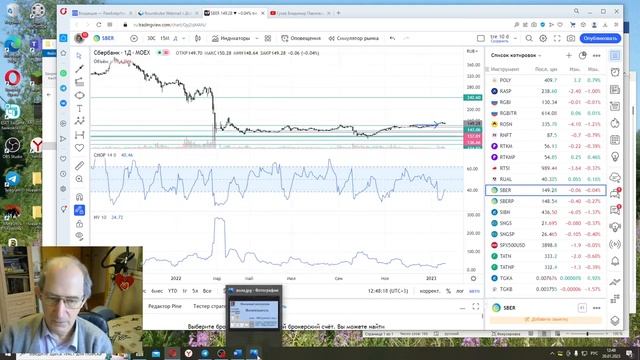Open watchlist advanced view pie icon
The image size is (640, 360).
coord(582,55)
